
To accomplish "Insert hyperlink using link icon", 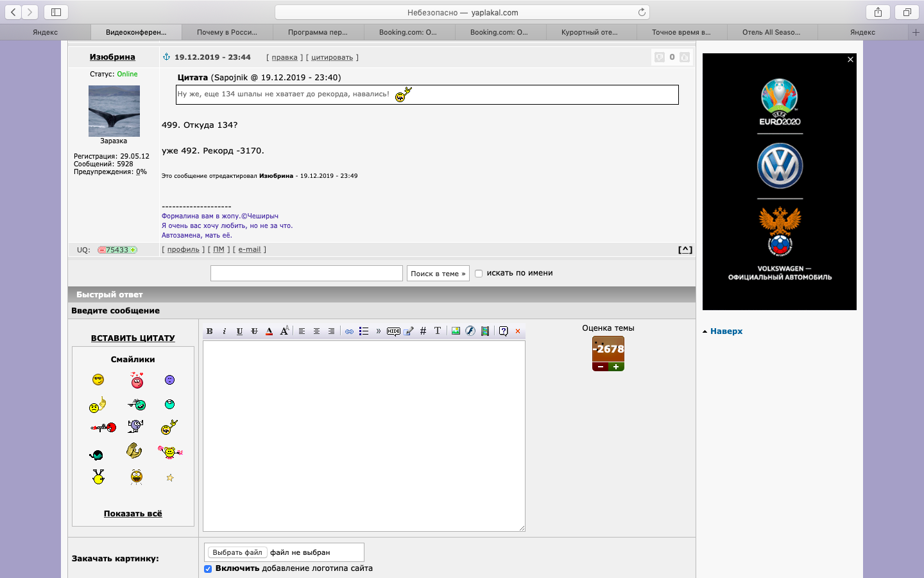I will (349, 331).
